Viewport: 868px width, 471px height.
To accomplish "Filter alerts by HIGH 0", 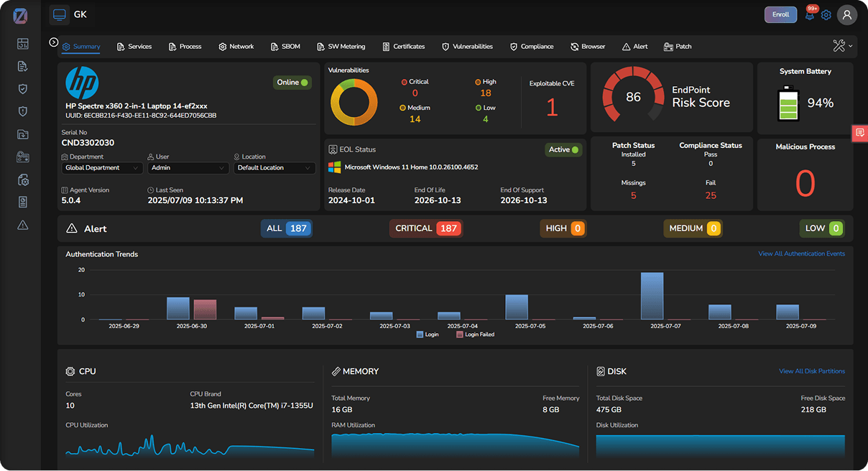I will click(x=563, y=228).
